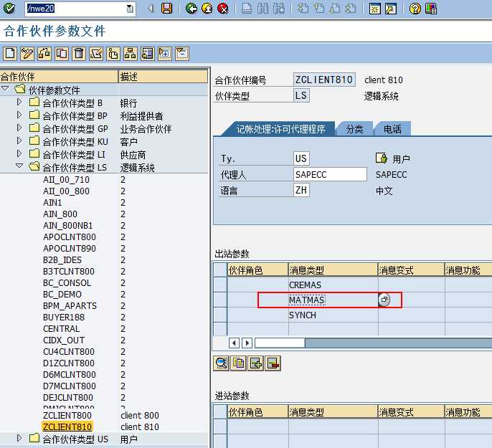Click the red Cancel icon
Image resolution: width=492 pixels, height=448 pixels.
pyautogui.click(x=223, y=9)
